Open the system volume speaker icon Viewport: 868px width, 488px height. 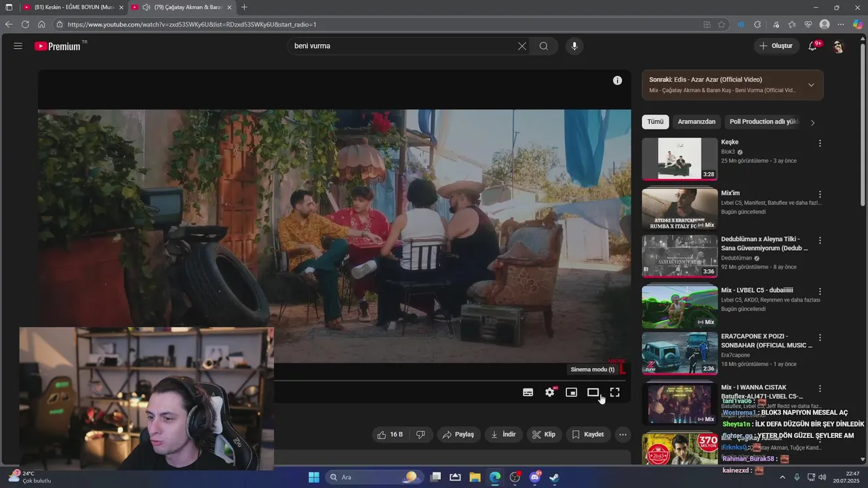823,477
